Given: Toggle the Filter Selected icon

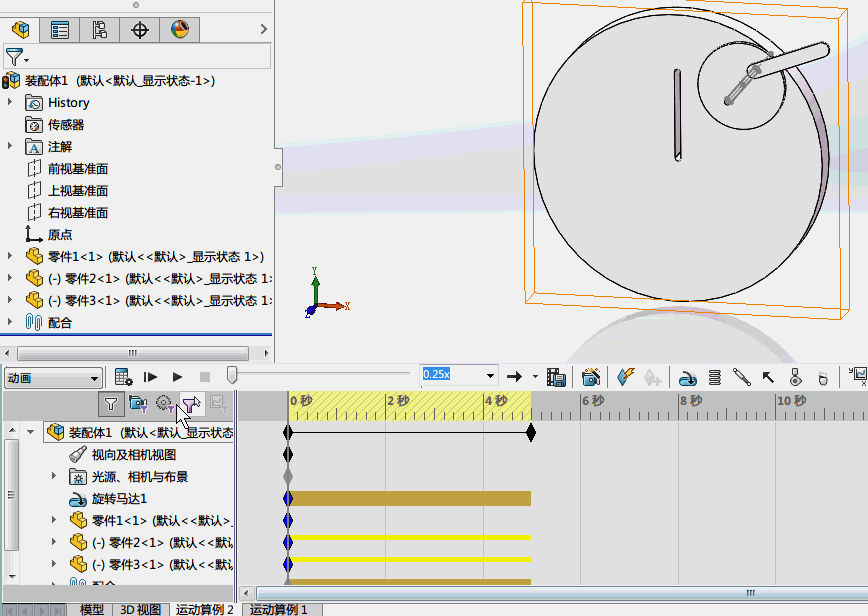Looking at the screenshot, I should pos(191,404).
